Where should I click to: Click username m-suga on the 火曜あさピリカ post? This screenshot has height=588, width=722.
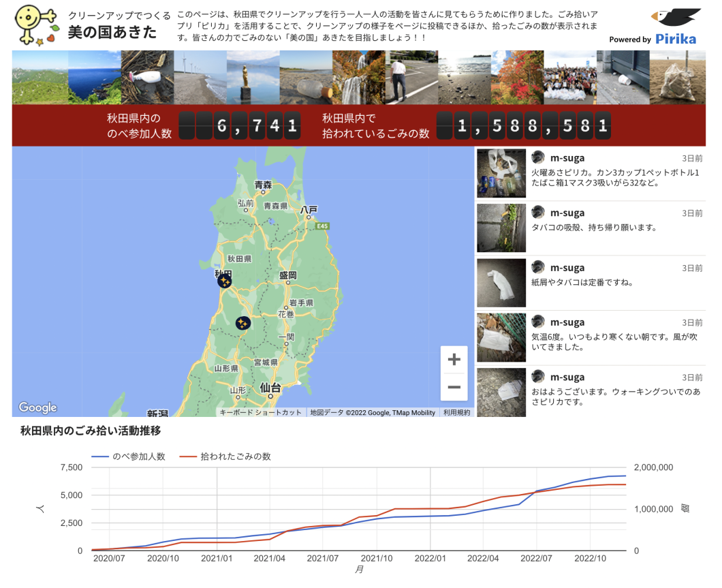point(567,158)
